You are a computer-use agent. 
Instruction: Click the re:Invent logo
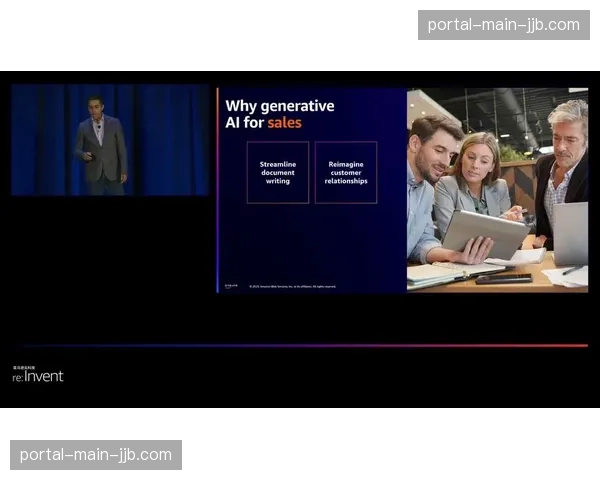click(x=38, y=376)
